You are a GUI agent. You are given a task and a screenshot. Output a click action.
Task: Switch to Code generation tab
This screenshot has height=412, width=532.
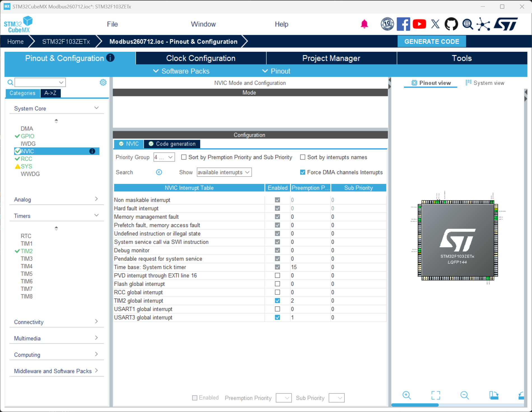(x=172, y=144)
